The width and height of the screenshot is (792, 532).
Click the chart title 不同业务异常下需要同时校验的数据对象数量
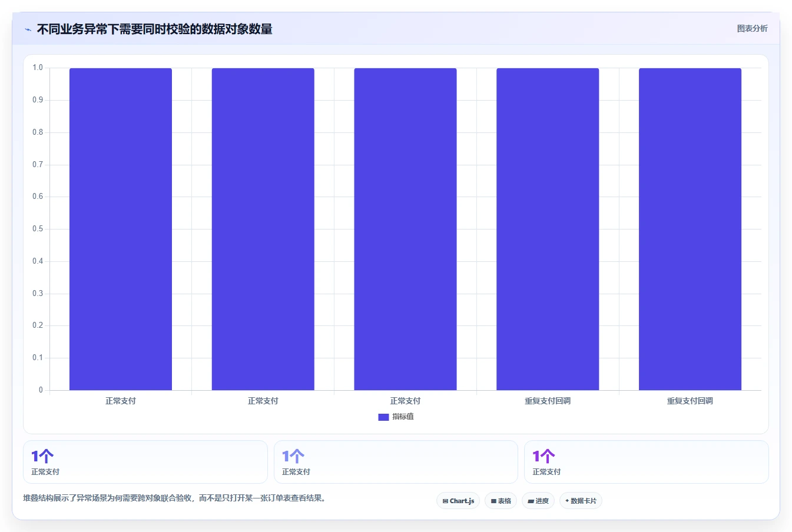[154, 29]
